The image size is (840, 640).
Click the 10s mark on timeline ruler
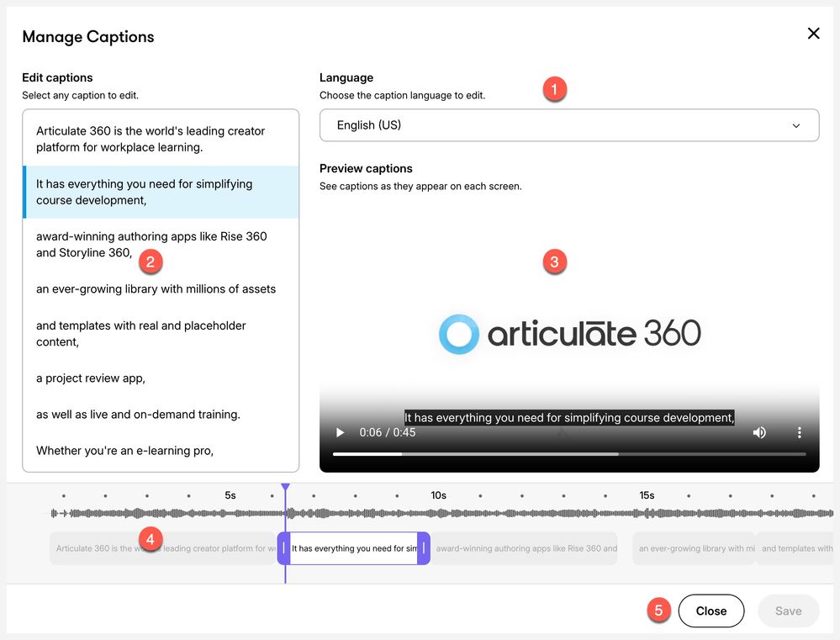coord(439,495)
